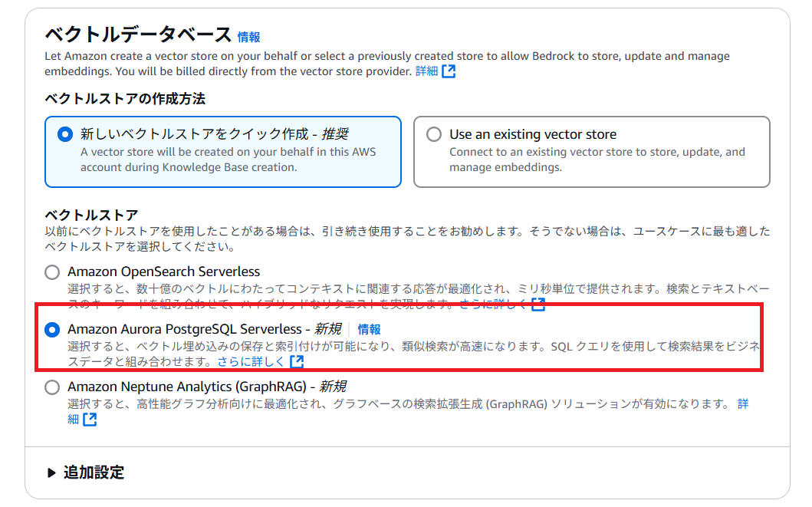Open 情報 link next to Aurora PostgreSQL
Image resolution: width=812 pixels, height=507 pixels.
pos(370,329)
